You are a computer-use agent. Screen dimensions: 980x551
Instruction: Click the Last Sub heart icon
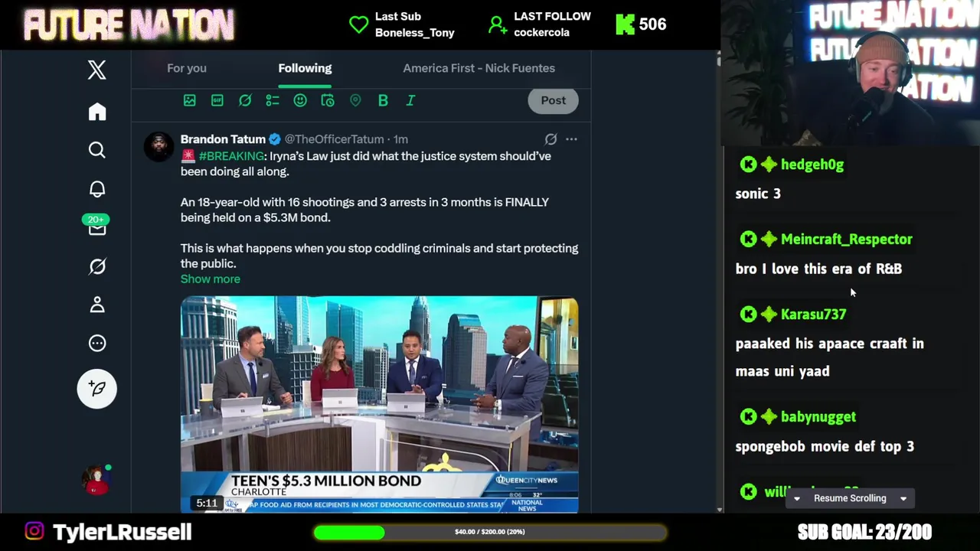point(358,24)
